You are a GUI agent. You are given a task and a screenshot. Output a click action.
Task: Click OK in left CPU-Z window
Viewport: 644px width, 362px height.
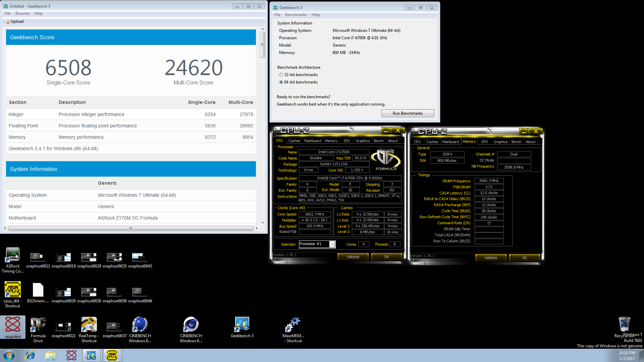click(386, 257)
